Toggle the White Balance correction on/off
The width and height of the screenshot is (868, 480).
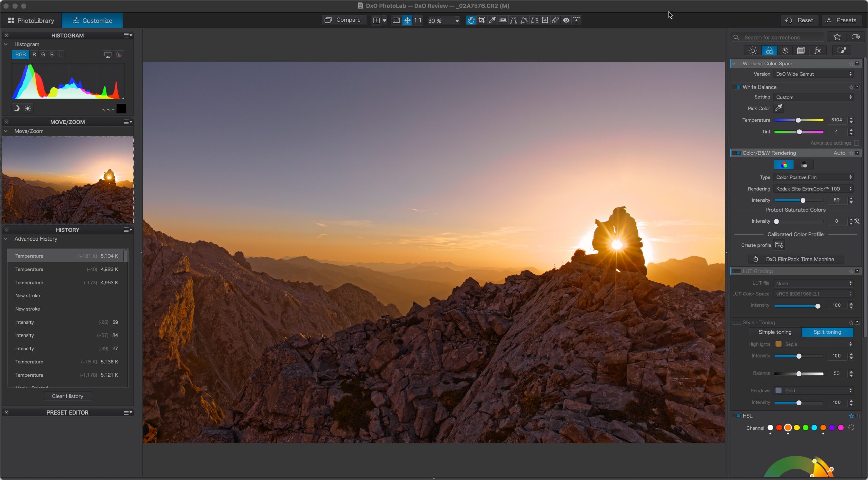tap(737, 87)
